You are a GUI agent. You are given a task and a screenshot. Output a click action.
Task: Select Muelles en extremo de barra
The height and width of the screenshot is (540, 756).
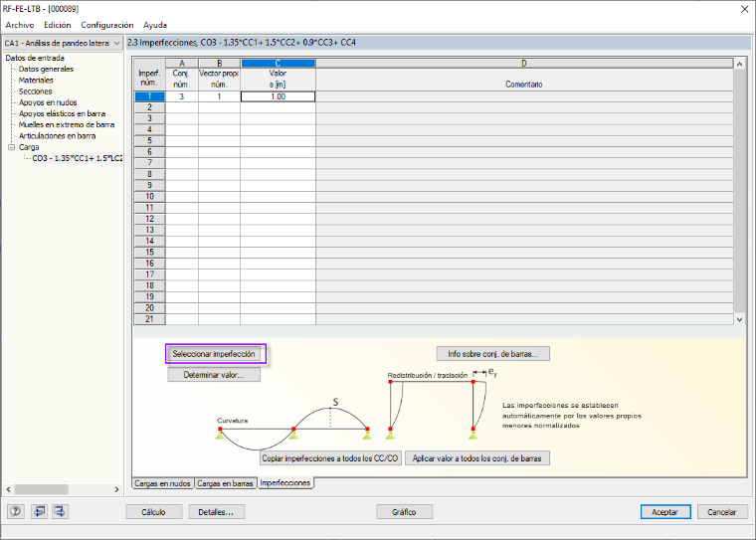point(67,124)
